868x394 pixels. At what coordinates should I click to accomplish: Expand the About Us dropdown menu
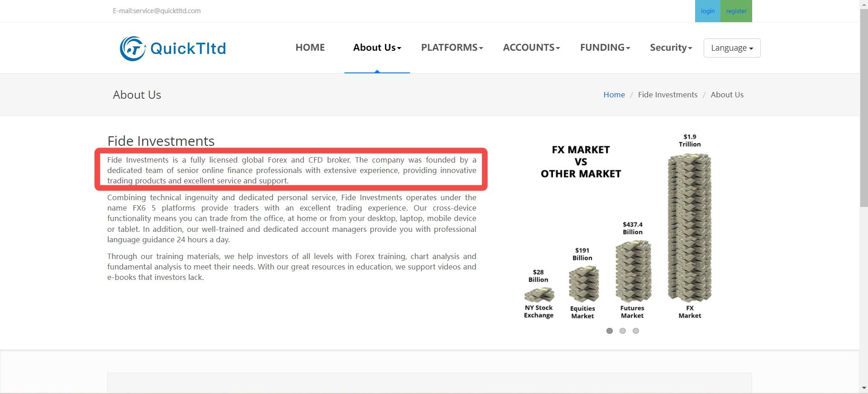[377, 48]
